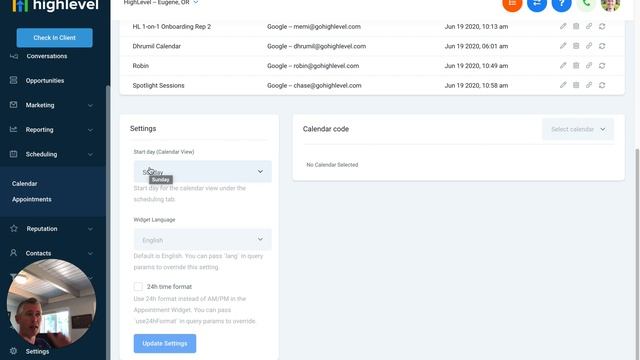This screenshot has width=640, height=360.
Task: Refresh sync for HL 1-on-1 Onboarding Rep 2
Action: click(x=602, y=26)
